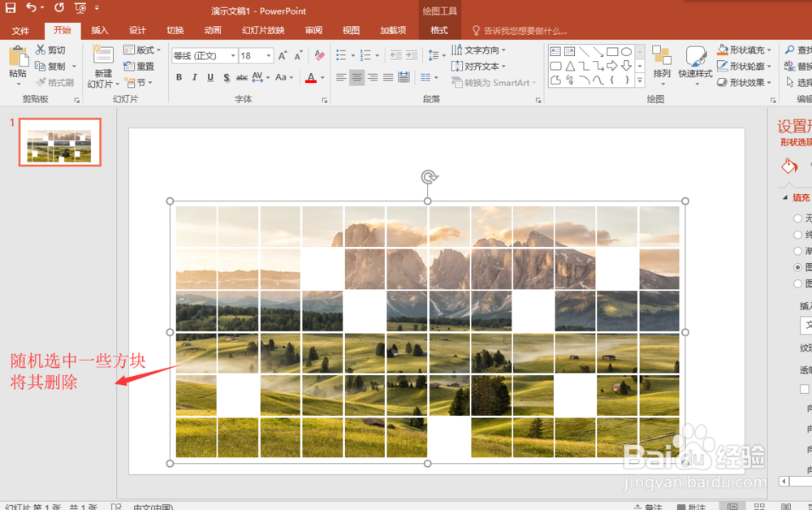Open the Fill & Line paint bucket icon
This screenshot has height=510, width=812.
pos(789,166)
